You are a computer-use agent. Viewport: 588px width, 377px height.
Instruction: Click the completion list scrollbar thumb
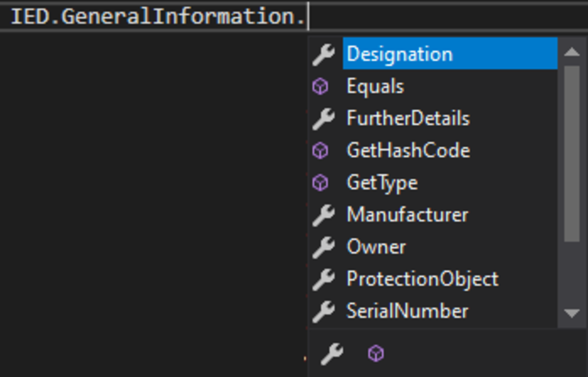tap(572, 154)
